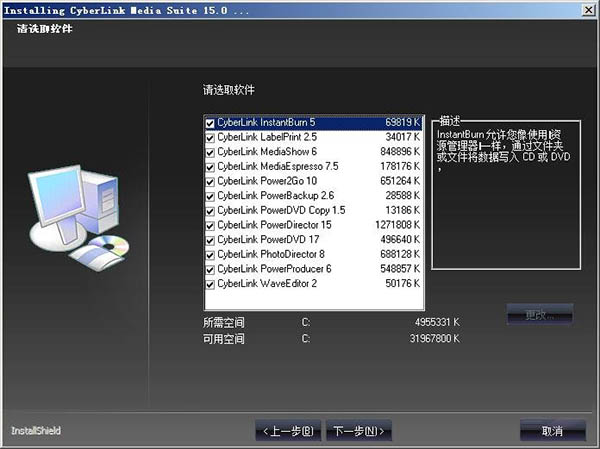600x449 pixels.
Task: Click the 496640 K size value
Action: (400, 240)
